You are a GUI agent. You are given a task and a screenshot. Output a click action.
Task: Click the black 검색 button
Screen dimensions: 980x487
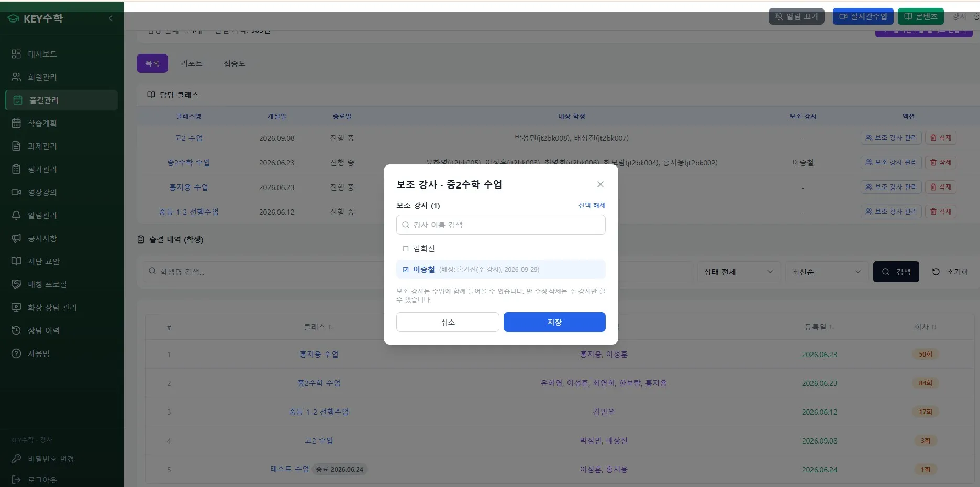click(x=896, y=272)
